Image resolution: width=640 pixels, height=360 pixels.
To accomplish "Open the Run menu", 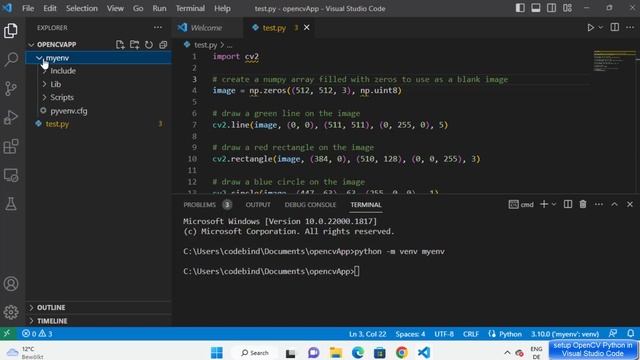I will pyautogui.click(x=159, y=8).
